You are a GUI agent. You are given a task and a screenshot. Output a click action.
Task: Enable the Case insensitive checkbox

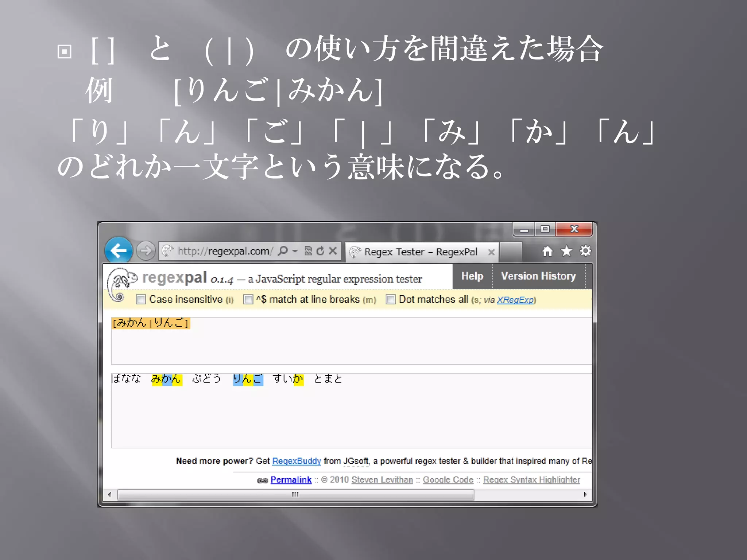coord(141,299)
